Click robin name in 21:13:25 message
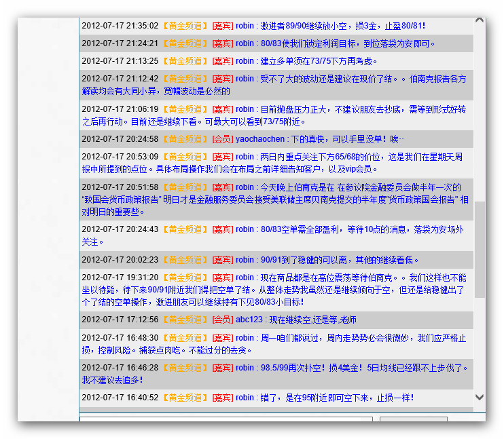 coord(245,61)
